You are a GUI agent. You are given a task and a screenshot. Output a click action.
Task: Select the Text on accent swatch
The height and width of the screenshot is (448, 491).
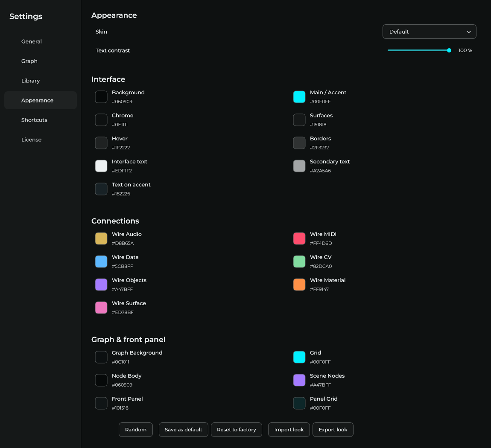pos(101,189)
